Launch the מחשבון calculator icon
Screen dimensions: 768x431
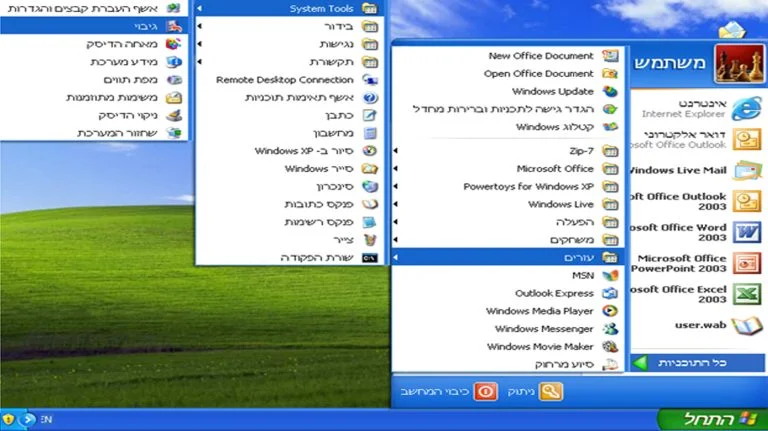coord(370,133)
